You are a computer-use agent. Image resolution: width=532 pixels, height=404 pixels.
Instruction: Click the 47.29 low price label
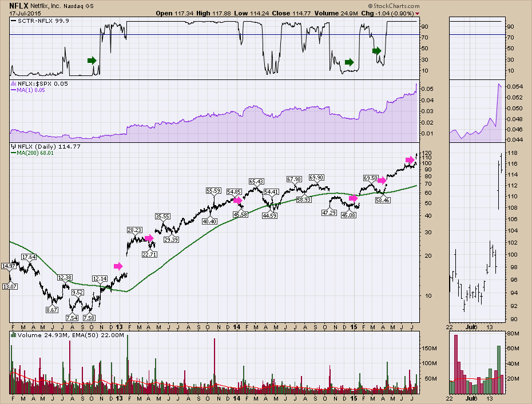point(329,213)
